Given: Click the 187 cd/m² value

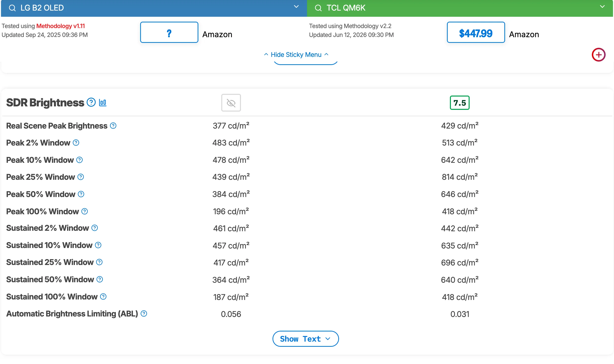Looking at the screenshot, I should [x=231, y=297].
